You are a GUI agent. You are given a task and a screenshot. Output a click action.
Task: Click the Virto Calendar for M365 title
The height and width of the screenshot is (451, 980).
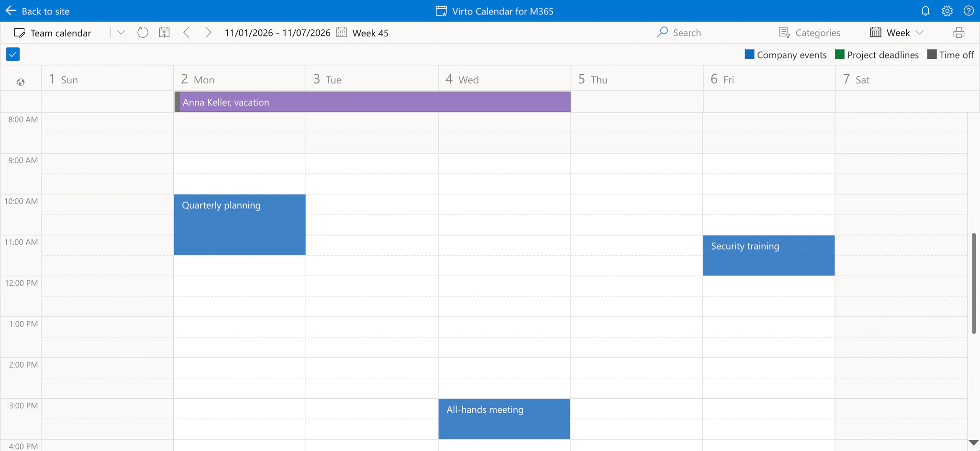(502, 11)
